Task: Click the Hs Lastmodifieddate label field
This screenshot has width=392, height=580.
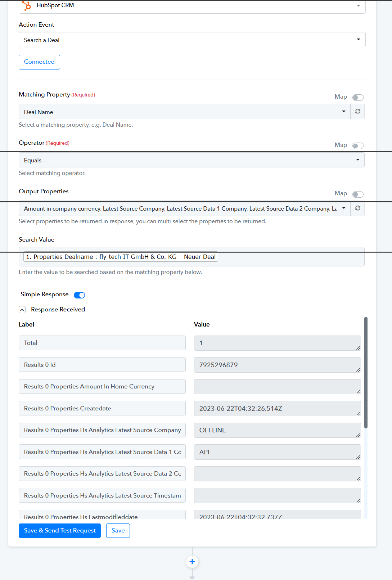Action: coord(102,515)
